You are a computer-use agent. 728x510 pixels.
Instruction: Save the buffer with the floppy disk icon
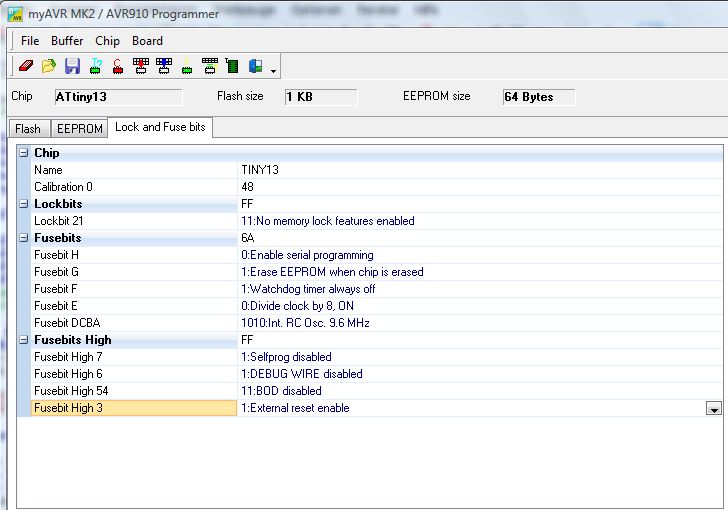click(72, 66)
